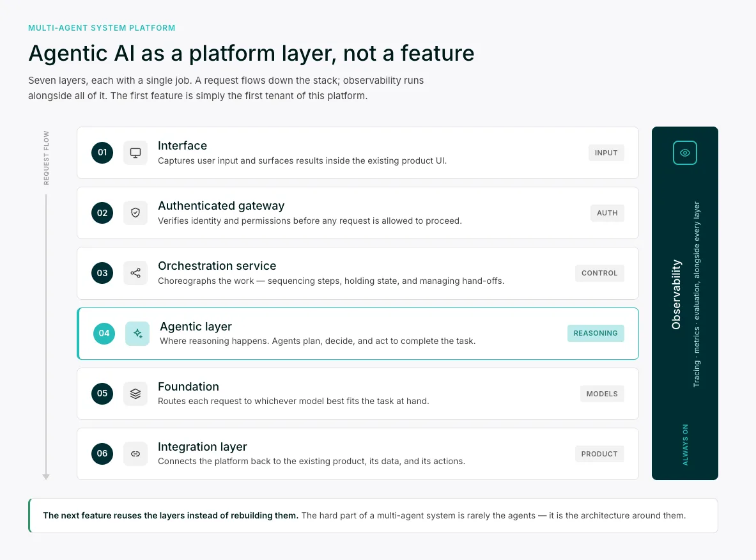Viewport: 756px width, 560px height.
Task: Select the Integration layer heading
Action: pos(203,447)
